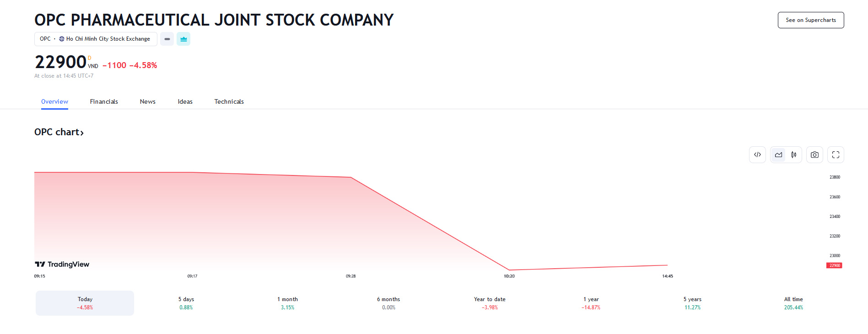
Task: Select the Today range option
Action: click(x=85, y=303)
